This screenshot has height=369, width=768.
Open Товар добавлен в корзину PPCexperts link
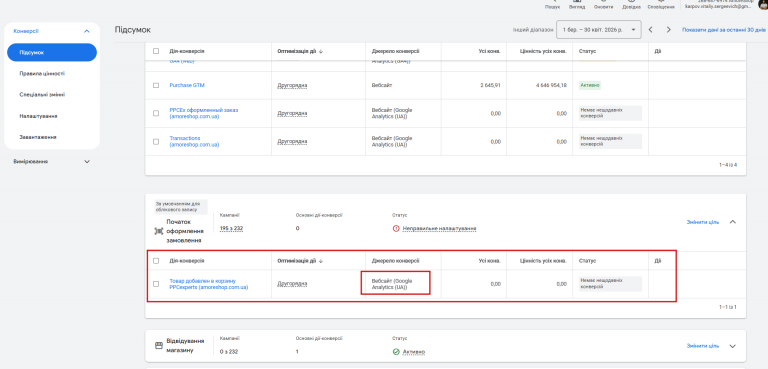pyautogui.click(x=209, y=284)
